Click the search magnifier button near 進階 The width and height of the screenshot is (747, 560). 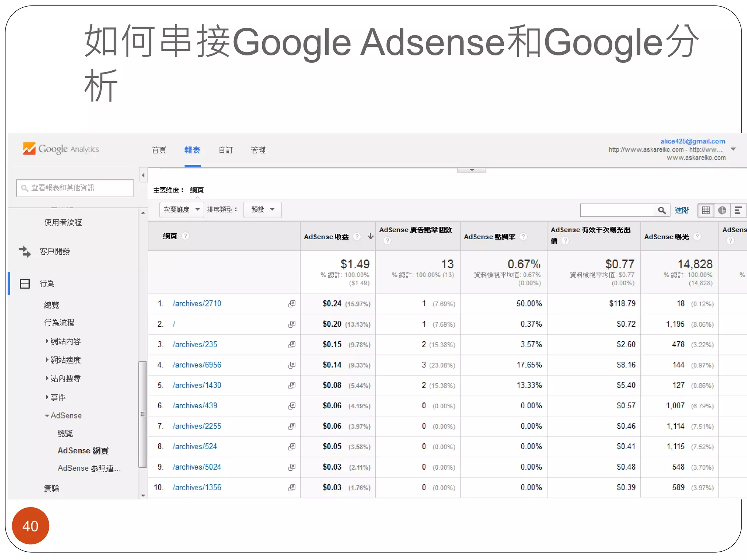point(662,210)
